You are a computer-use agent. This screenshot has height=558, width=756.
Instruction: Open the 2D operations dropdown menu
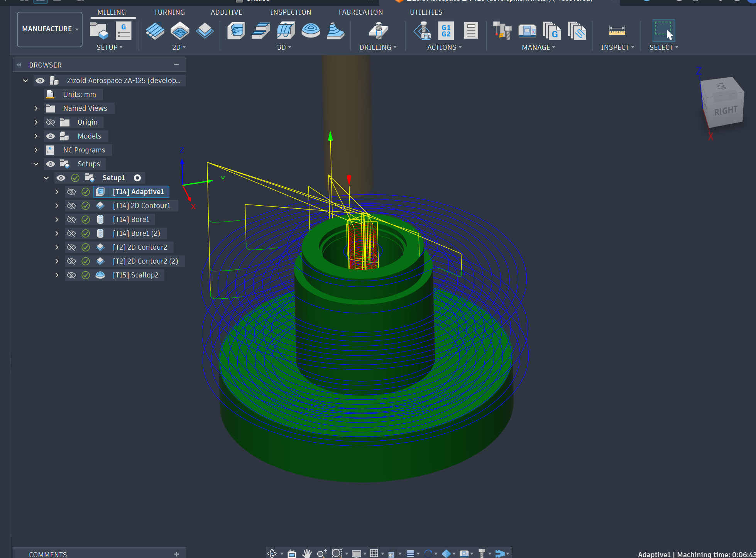(x=179, y=47)
